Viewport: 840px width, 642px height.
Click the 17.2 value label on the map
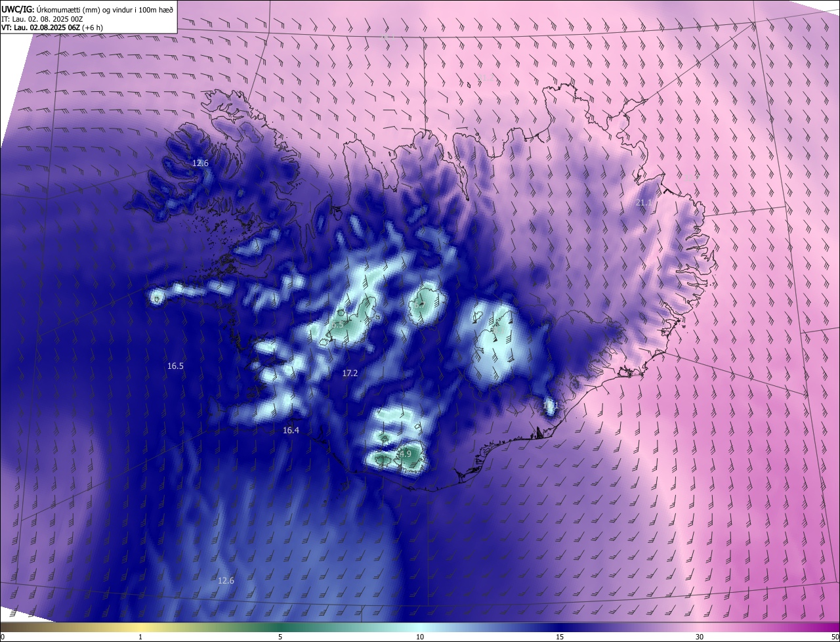pos(350,373)
